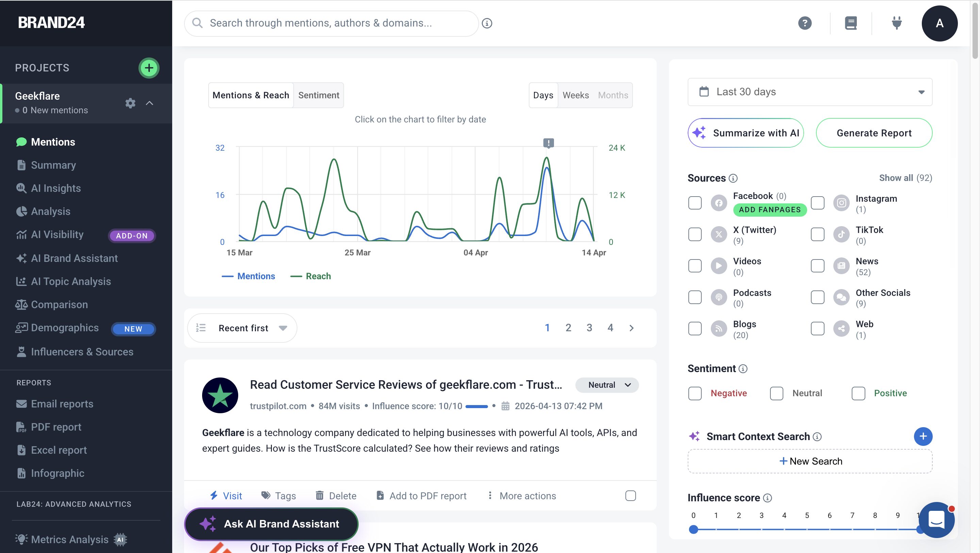Click the help question mark icon
This screenshot has width=980, height=553.
pos(805,23)
